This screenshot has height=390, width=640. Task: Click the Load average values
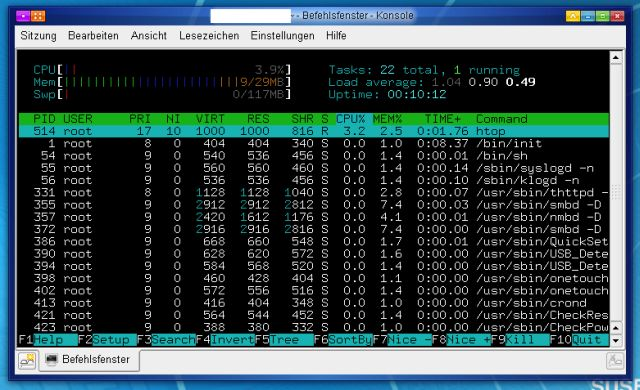click(x=483, y=82)
